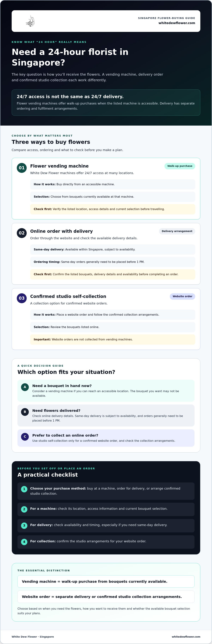Click circle B for flowers delivered
This screenshot has width=212, height=644.
coord(25,412)
